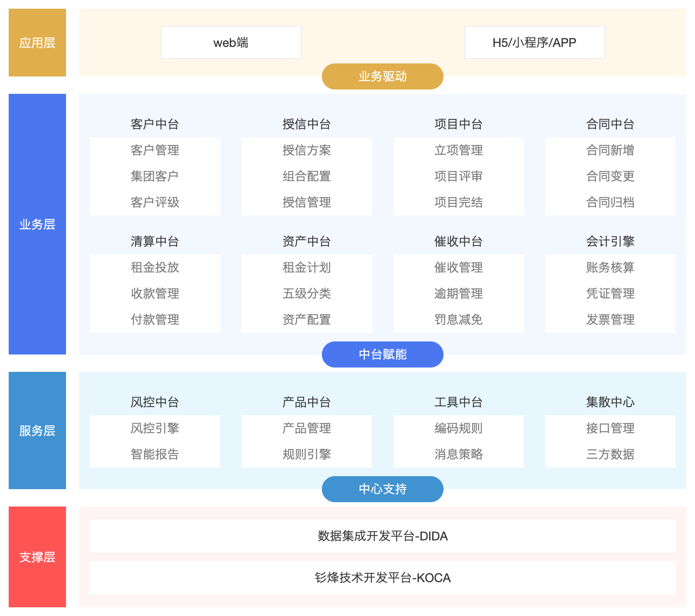Screen dimensions: 695x616
Task: Click 授信方案 under 授信中台
Action: tap(306, 150)
